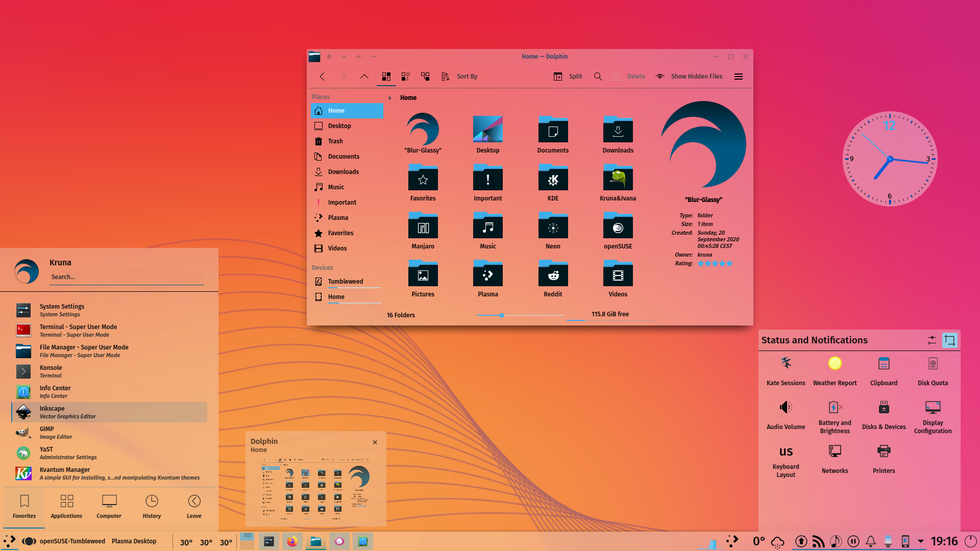The width and height of the screenshot is (980, 551).
Task: Open Tumbleweed device in sidebar
Action: pyautogui.click(x=347, y=282)
